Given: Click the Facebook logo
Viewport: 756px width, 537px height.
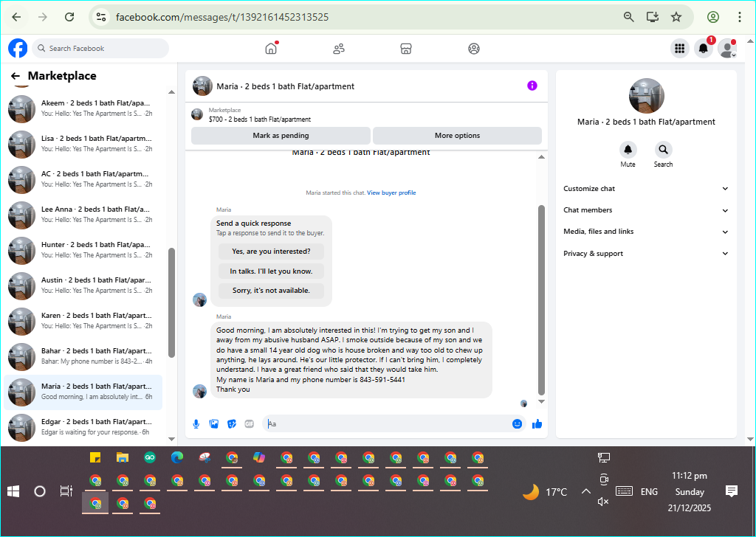Looking at the screenshot, I should pos(18,49).
